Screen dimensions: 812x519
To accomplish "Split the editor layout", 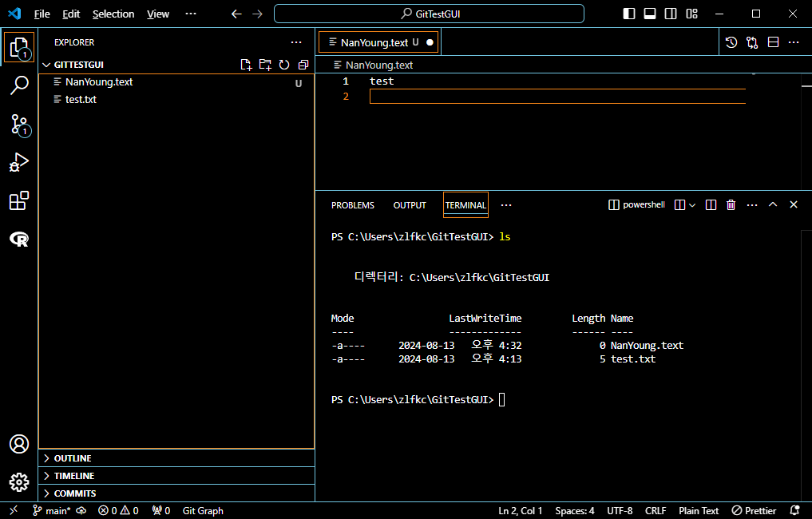I will coord(773,42).
